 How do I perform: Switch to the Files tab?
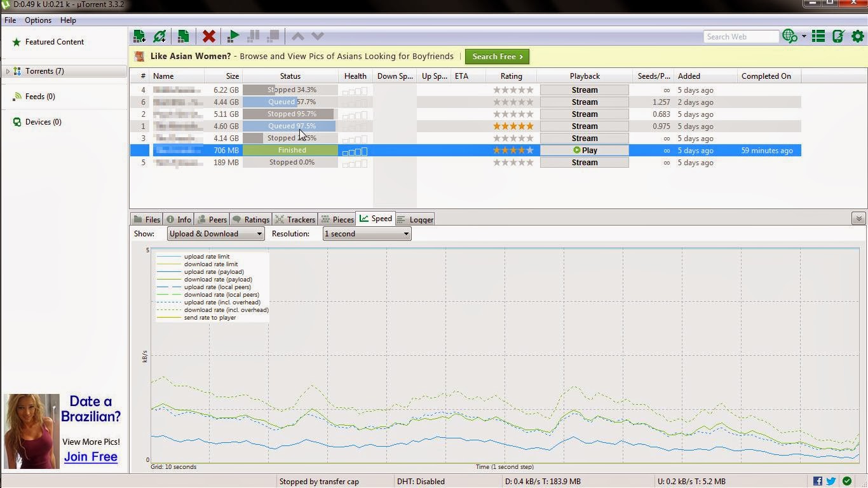point(147,219)
